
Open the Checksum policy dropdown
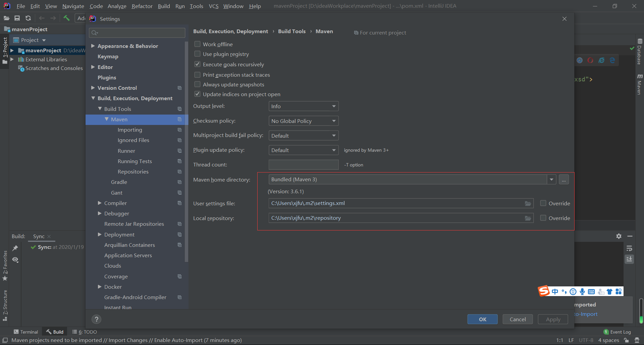point(304,121)
